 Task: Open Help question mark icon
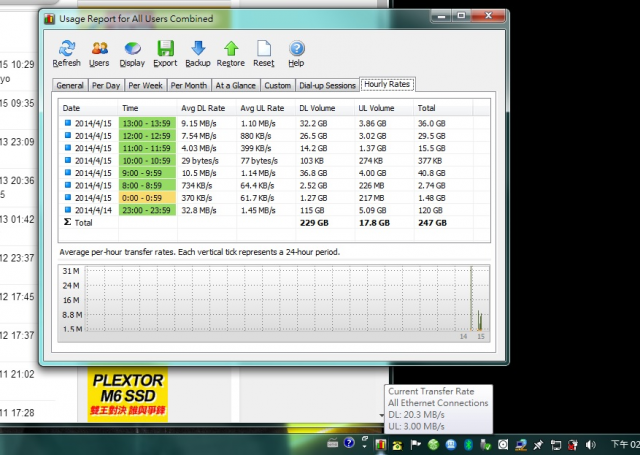(296, 53)
